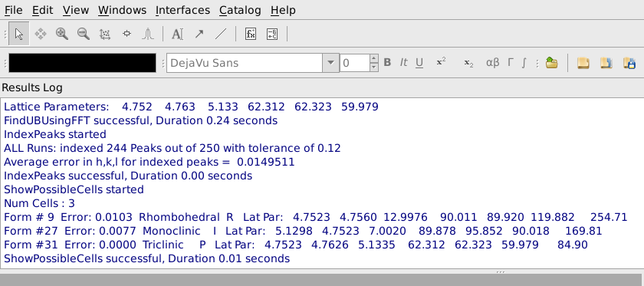This screenshot has width=644, height=286.
Task: Click the 'ShowPossibleCells successful' log line
Action: [146, 258]
